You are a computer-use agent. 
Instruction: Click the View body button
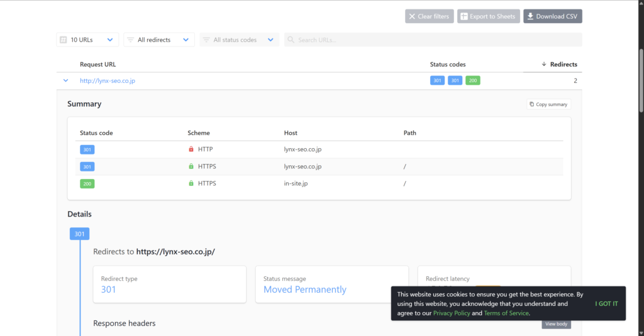[x=556, y=324]
